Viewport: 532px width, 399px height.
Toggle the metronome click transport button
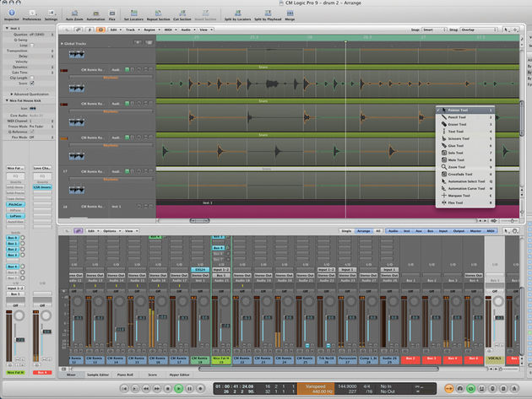pyautogui.click(x=514, y=389)
